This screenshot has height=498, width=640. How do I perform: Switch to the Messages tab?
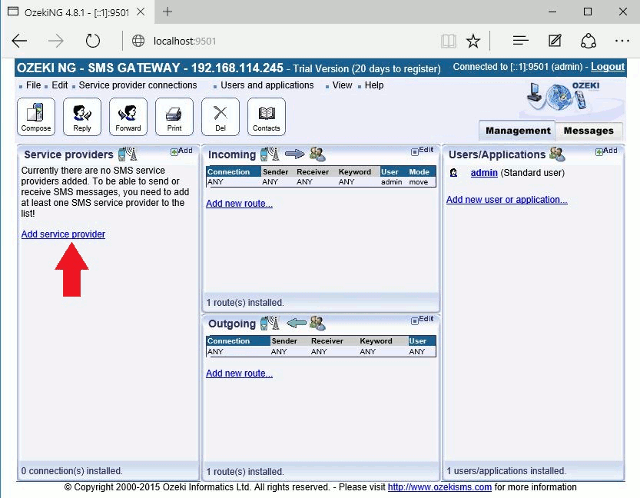[588, 131]
